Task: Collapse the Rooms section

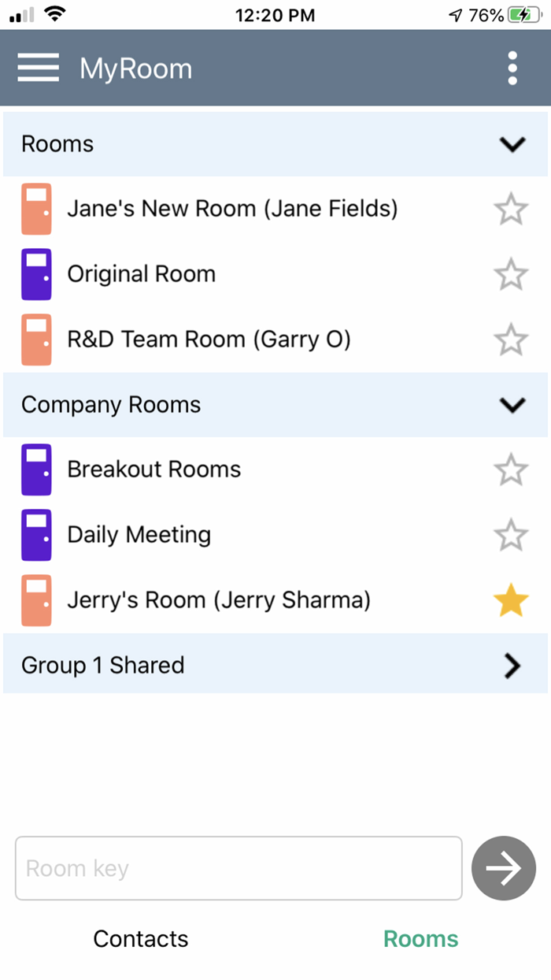Action: point(512,144)
